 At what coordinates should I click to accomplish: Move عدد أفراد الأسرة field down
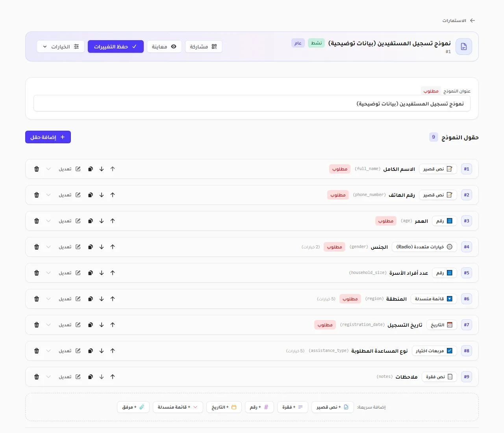click(102, 273)
